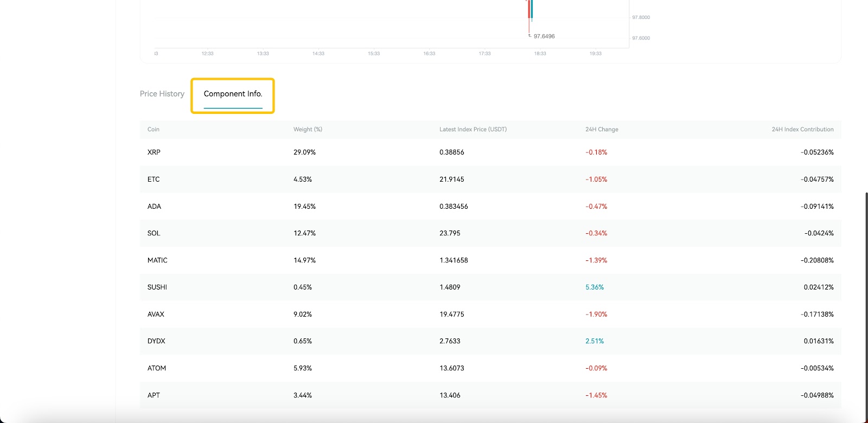Click DYDX weight value 0.65%
Viewport: 868px width, 423px height.
pyautogui.click(x=303, y=341)
